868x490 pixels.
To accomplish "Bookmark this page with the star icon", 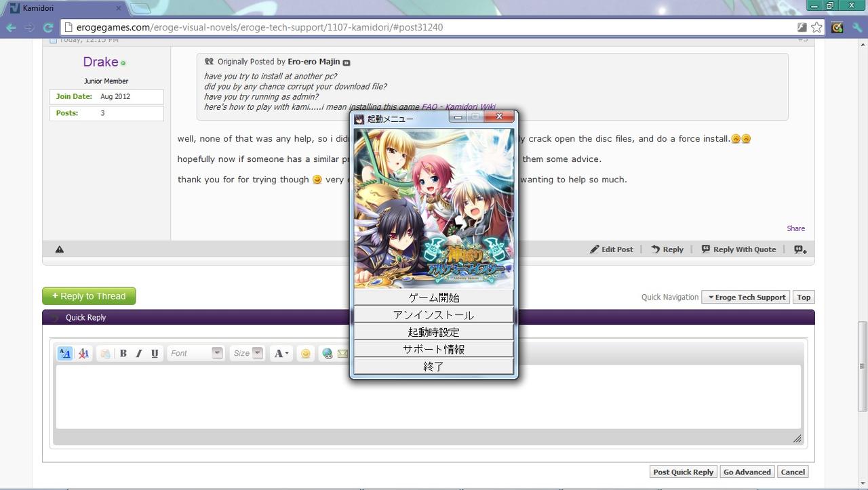I will (817, 27).
